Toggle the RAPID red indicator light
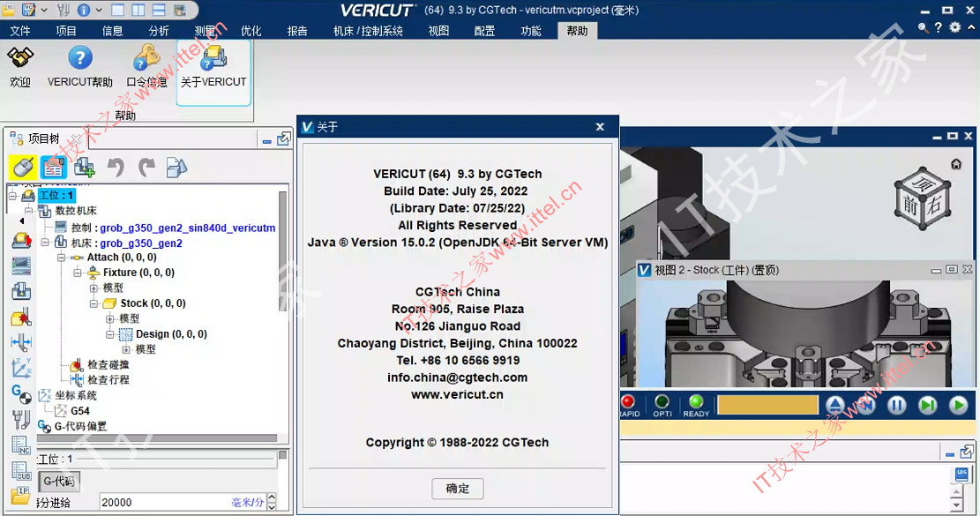 pos(628,401)
